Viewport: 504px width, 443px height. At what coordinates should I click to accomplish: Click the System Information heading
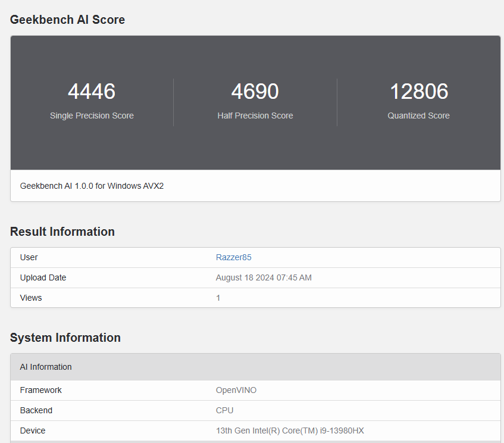[x=65, y=338]
